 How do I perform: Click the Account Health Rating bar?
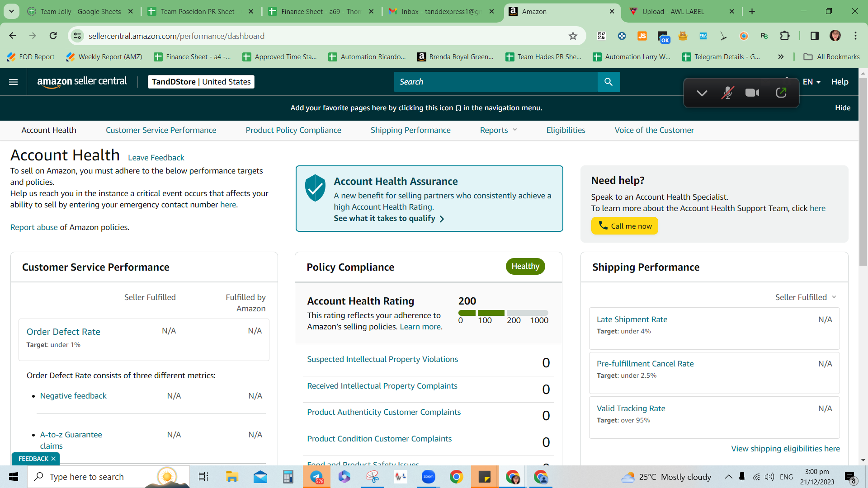(x=503, y=313)
